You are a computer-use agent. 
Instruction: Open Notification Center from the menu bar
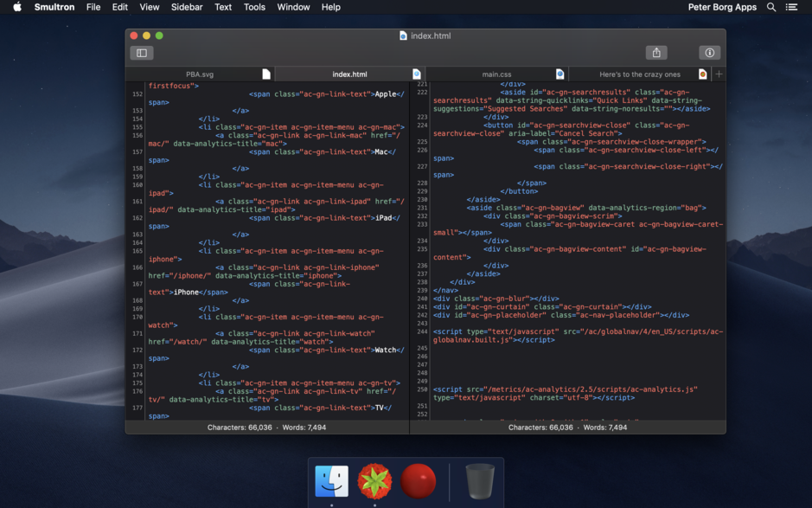tap(792, 7)
